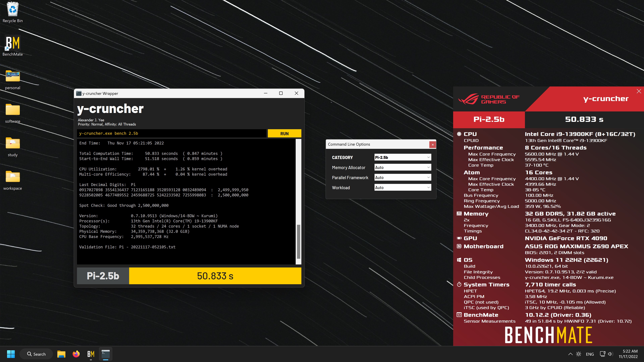
Task: Open the Parallel Framework dropdown
Action: (x=402, y=177)
